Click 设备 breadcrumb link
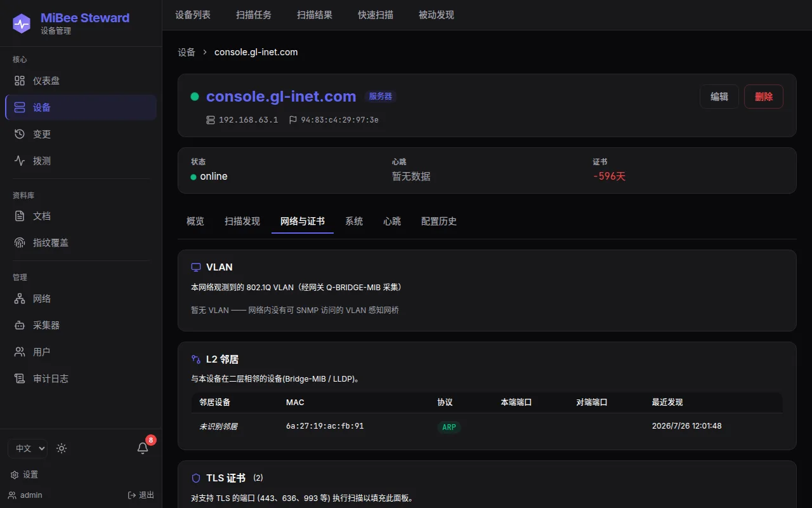 [x=187, y=52]
